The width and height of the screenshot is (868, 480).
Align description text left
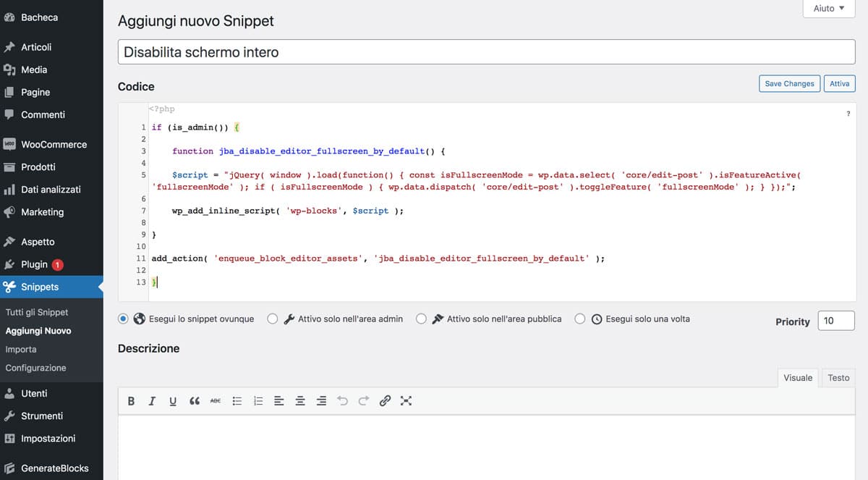[278, 400]
